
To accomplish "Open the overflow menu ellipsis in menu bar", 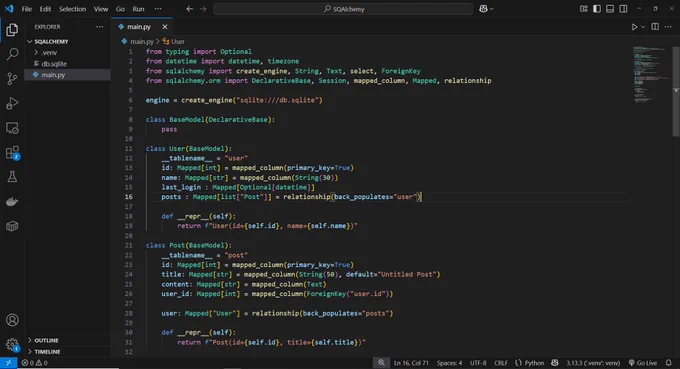I will [x=158, y=9].
